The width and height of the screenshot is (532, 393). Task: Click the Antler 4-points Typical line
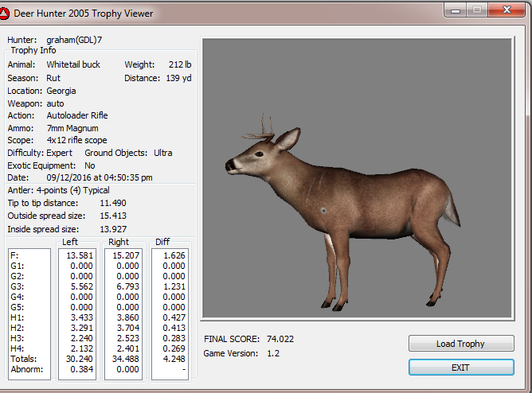pos(58,190)
